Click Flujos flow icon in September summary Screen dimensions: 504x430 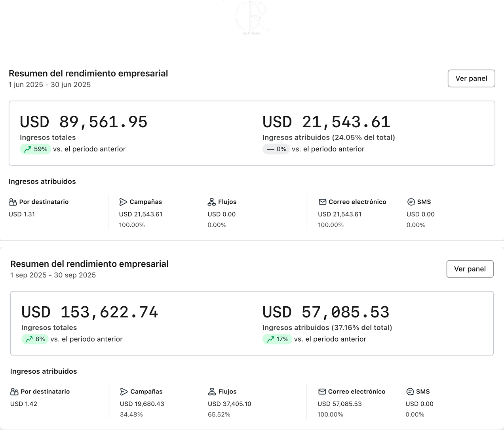[x=212, y=392]
